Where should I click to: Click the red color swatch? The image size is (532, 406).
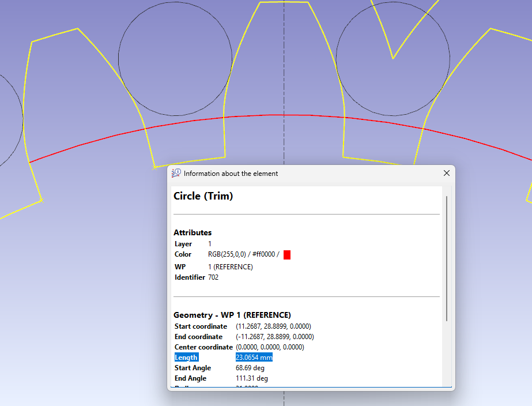click(x=287, y=255)
